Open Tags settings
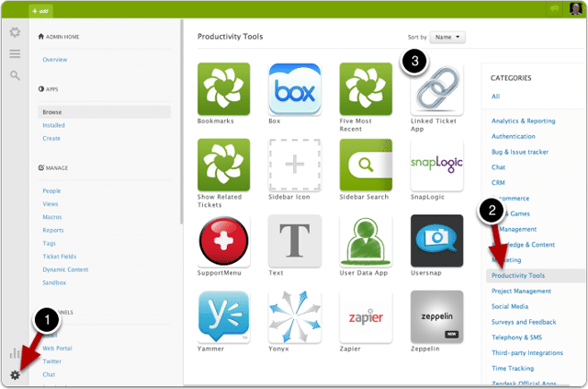Image resolution: width=588 pixels, height=389 pixels. (x=49, y=244)
